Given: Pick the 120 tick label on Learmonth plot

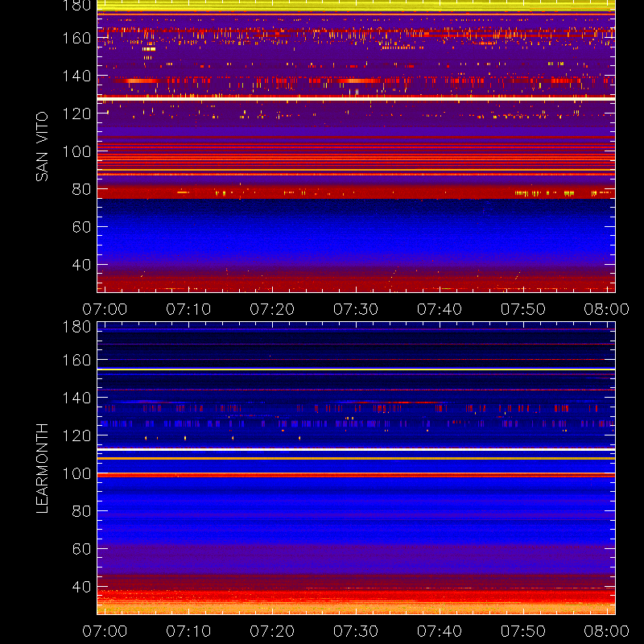Looking at the screenshot, I should point(76,436).
